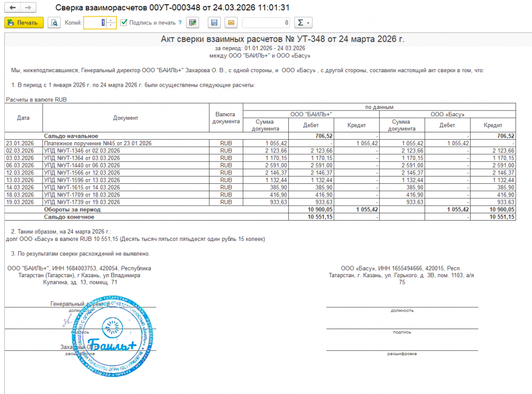This screenshot has width=532, height=394.
Task: Click the Копий copies input field
Action: [x=95, y=23]
